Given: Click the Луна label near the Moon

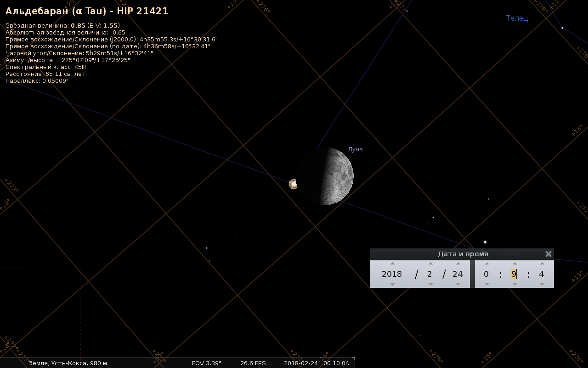Looking at the screenshot, I should pos(356,149).
